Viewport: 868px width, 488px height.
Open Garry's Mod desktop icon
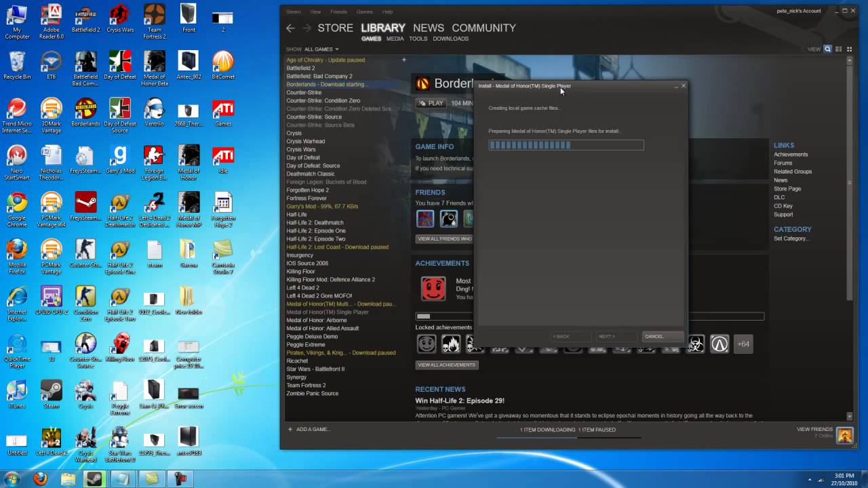tap(120, 160)
